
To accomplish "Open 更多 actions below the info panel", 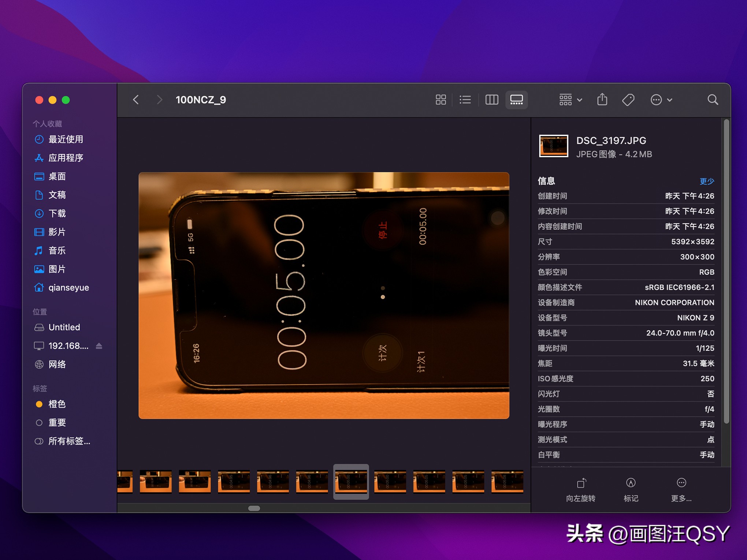I will 681,488.
